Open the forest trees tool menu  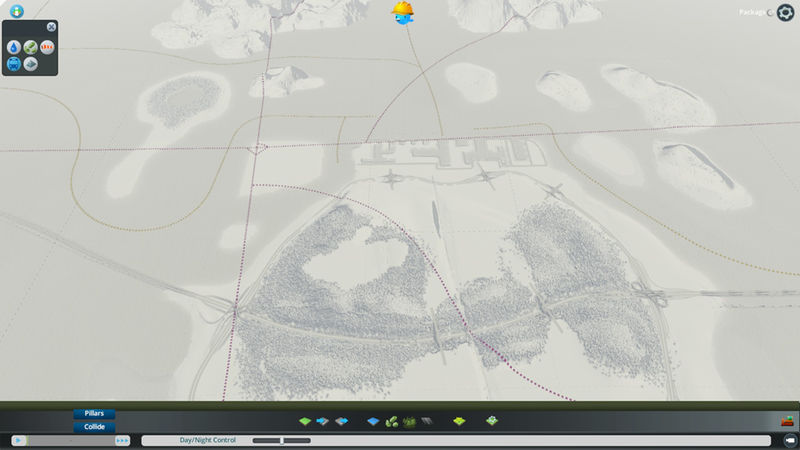[408, 422]
